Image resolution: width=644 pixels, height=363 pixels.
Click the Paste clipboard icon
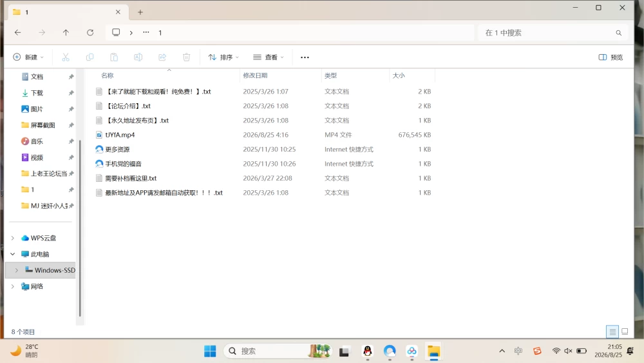pyautogui.click(x=114, y=57)
